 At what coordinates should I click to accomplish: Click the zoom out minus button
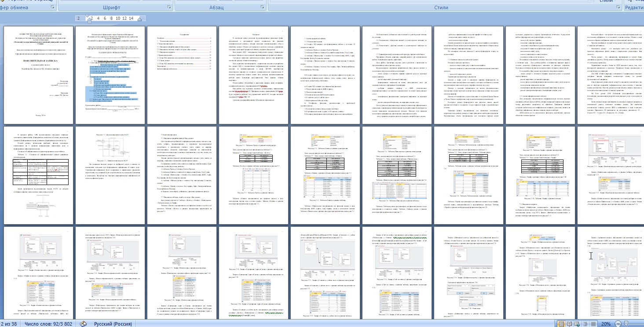click(x=618, y=323)
